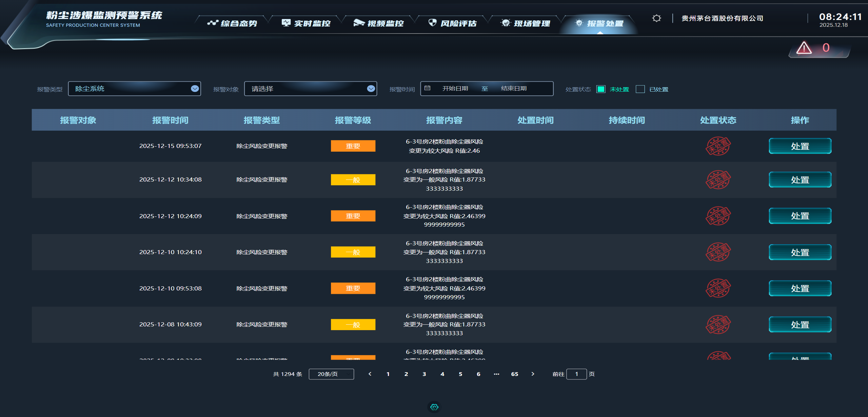
Task: Click the orange 重要 level badge in the first row
Action: tap(353, 146)
